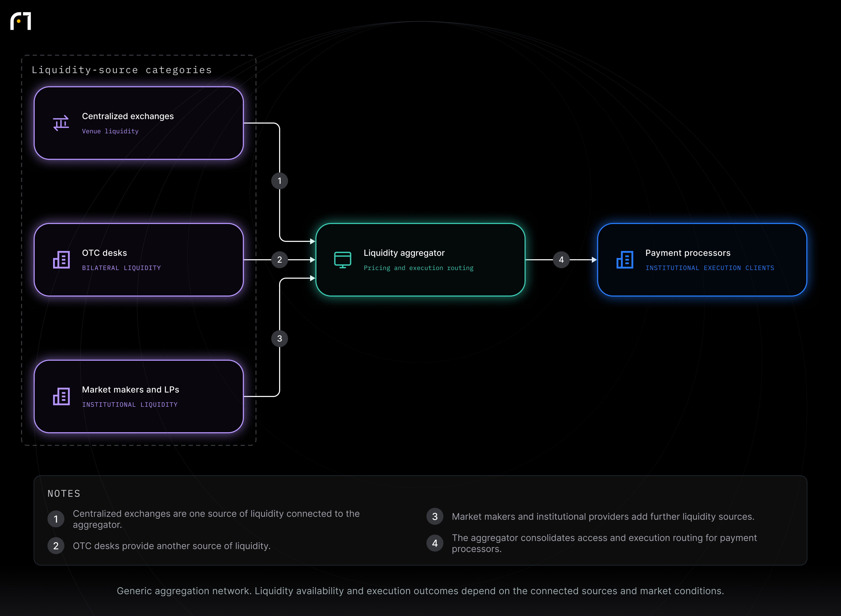Select the 'BILATERAL LIQUIDITY' label
Screen dimensions: 841x616
(x=121, y=268)
